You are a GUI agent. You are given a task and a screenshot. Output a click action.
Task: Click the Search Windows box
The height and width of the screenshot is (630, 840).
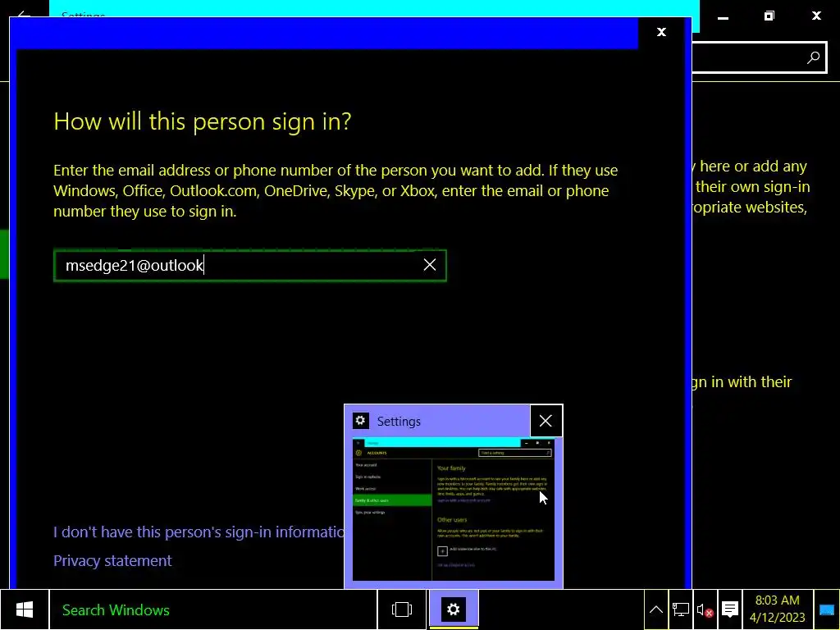click(214, 609)
